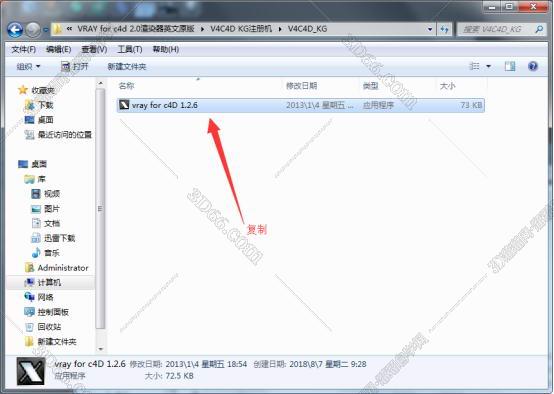Click the refresh button beside address bar
The width and height of the screenshot is (554, 394).
tap(444, 29)
